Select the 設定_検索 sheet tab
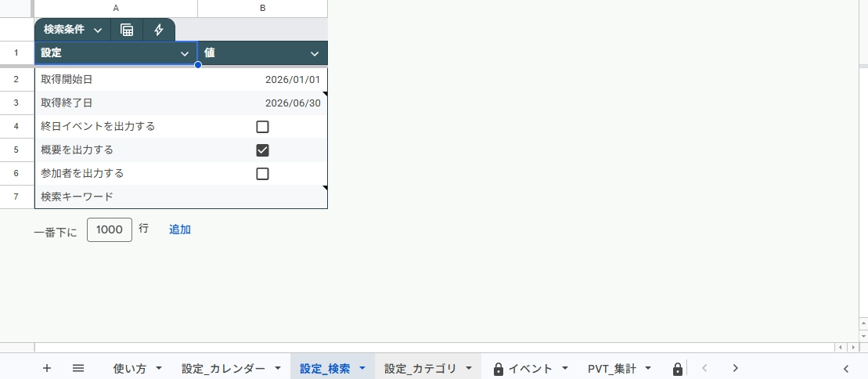The height and width of the screenshot is (379, 868). click(325, 369)
